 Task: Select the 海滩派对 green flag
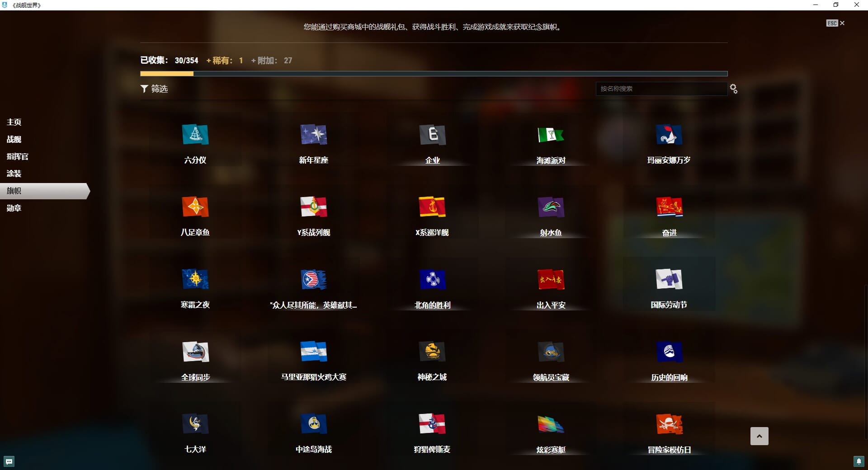[x=551, y=135]
